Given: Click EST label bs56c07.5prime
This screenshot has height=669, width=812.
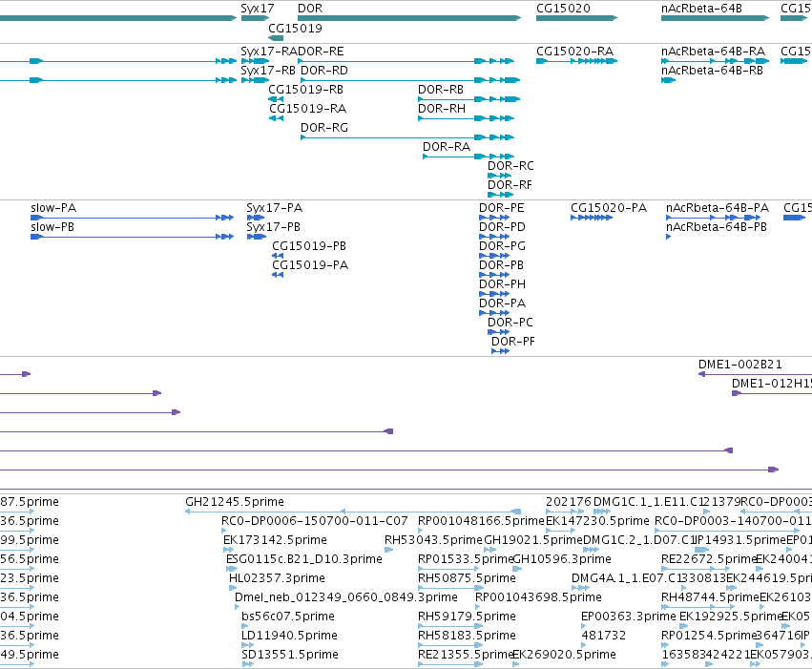Looking at the screenshot, I should tap(288, 617).
